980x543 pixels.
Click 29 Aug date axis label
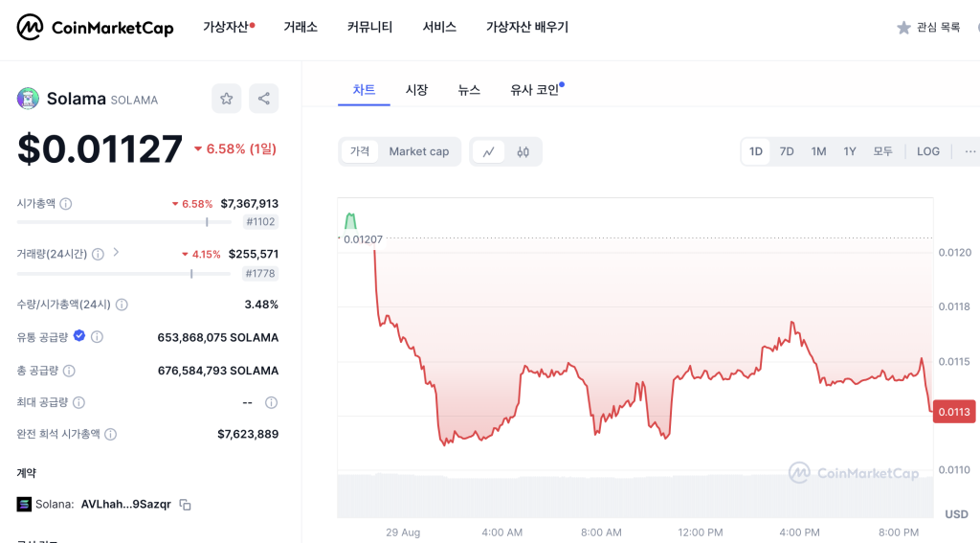pos(403,532)
